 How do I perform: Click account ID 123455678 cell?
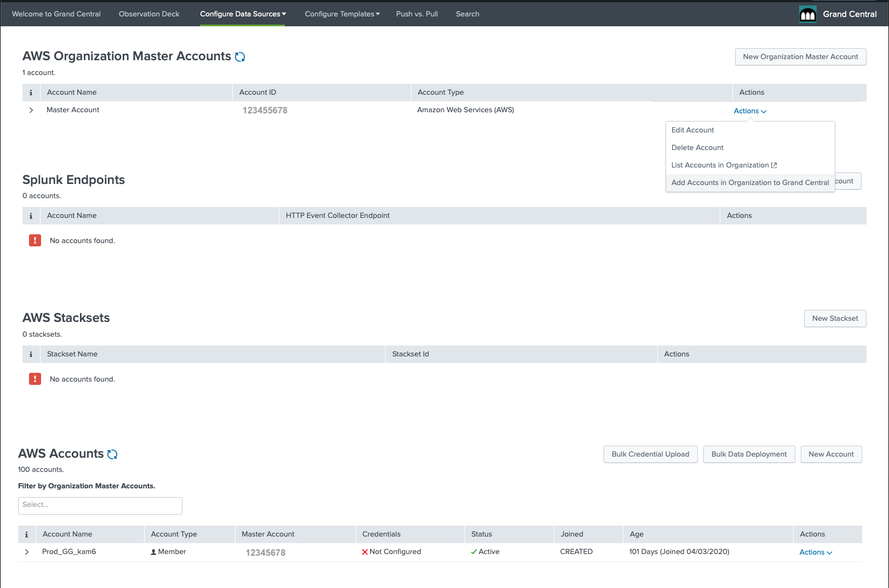click(265, 111)
